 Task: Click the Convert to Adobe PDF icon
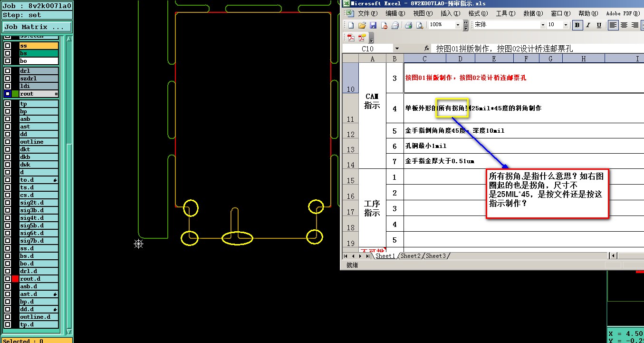tap(351, 38)
